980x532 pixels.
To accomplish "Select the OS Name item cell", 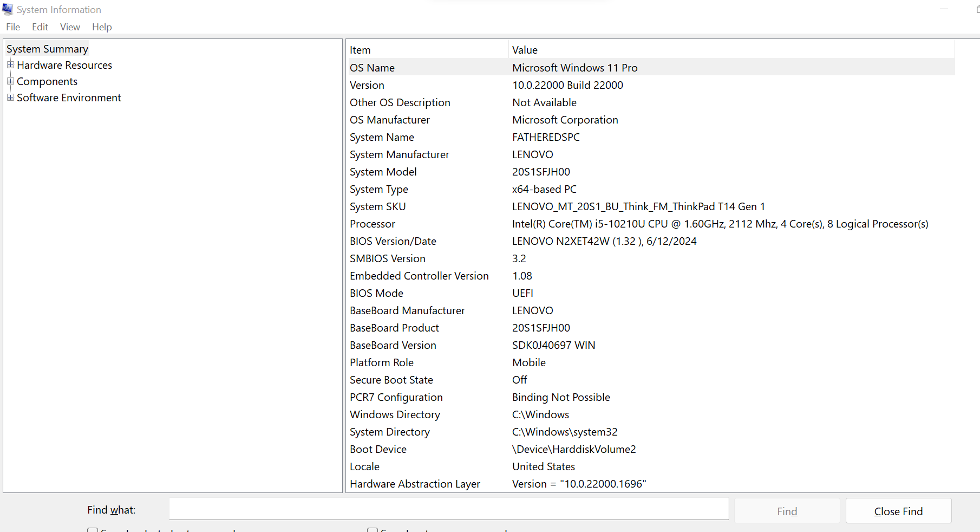I will 372,68.
